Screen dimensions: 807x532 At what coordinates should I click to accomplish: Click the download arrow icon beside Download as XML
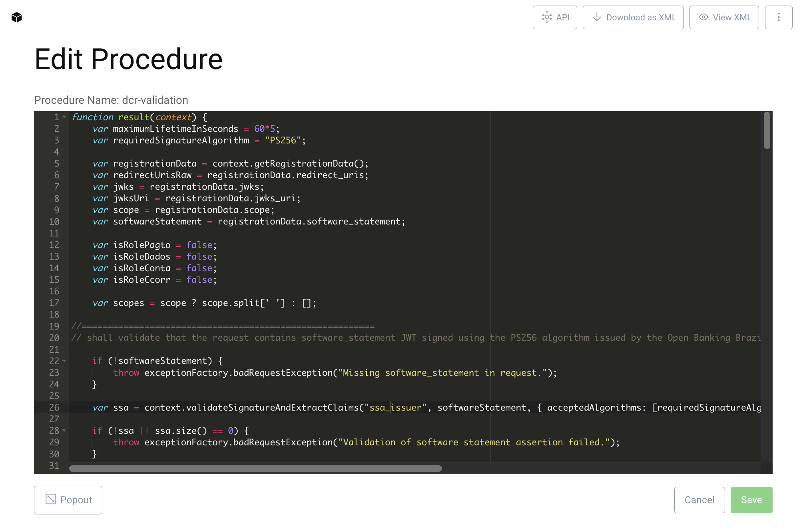(597, 17)
